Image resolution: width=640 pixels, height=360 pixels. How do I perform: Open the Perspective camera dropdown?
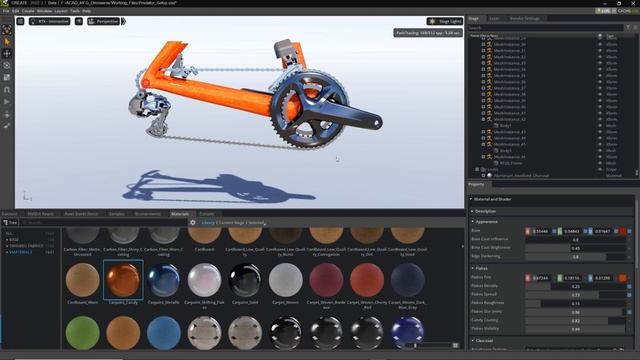103,21
